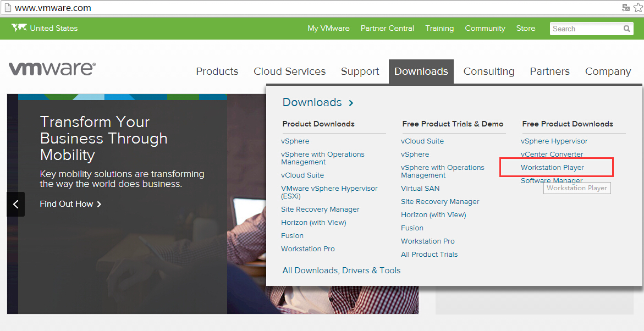Click the translate page icon in address bar
The width and height of the screenshot is (644, 331).
tap(626, 7)
